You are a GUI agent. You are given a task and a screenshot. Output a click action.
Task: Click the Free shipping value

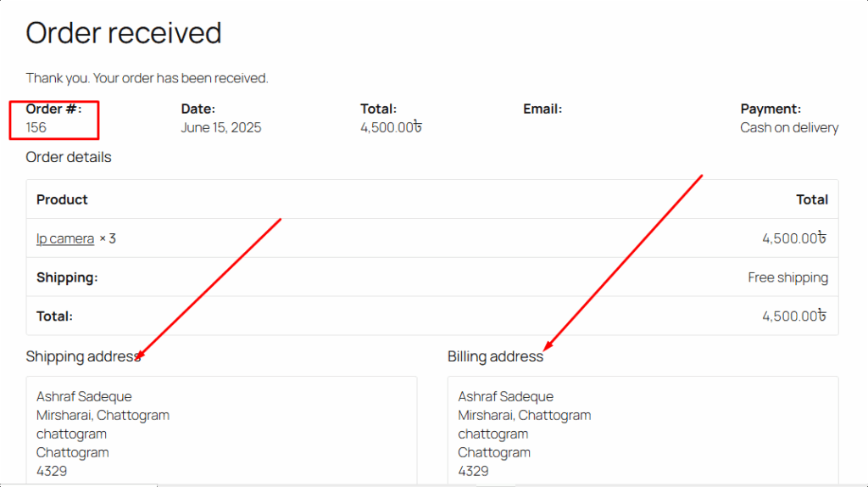point(787,277)
